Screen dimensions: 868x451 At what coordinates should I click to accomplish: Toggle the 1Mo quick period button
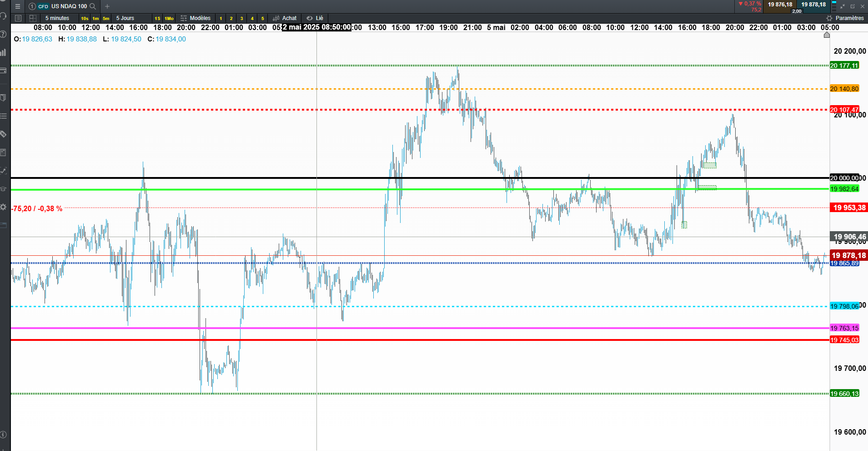[x=169, y=19]
